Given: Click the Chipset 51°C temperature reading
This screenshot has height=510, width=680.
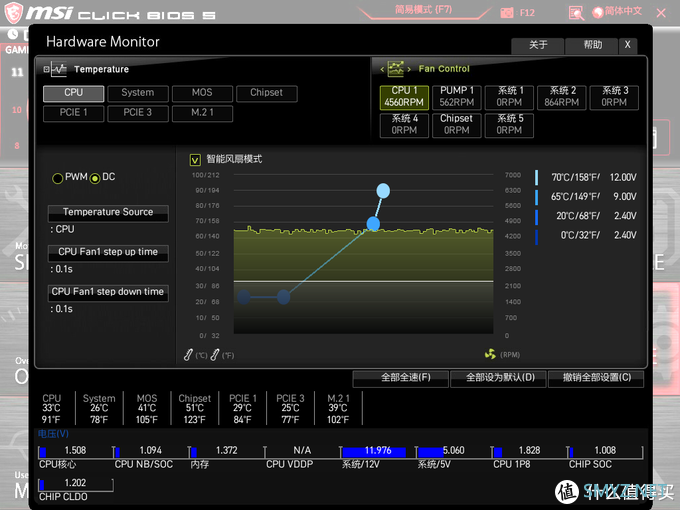Looking at the screenshot, I should pyautogui.click(x=194, y=409).
